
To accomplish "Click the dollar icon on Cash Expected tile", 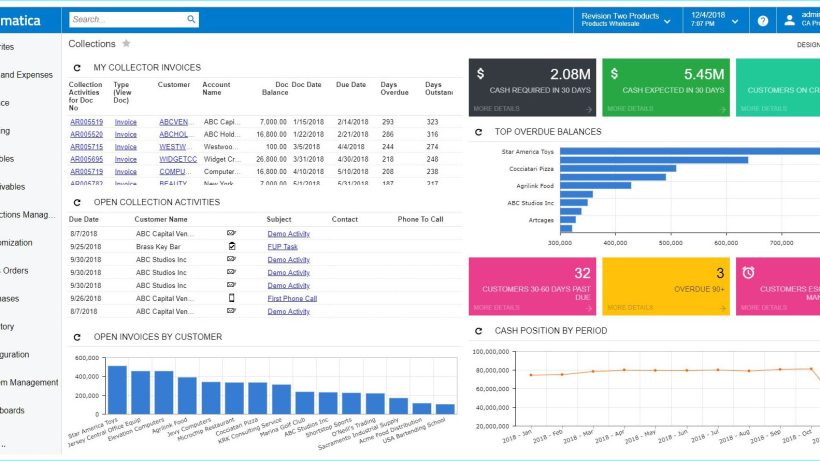I will [614, 74].
